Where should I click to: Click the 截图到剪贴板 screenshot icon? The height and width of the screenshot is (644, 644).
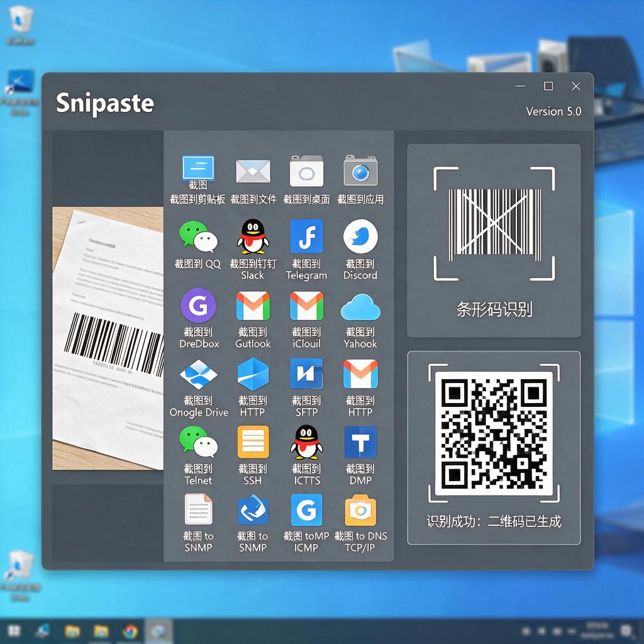[198, 168]
